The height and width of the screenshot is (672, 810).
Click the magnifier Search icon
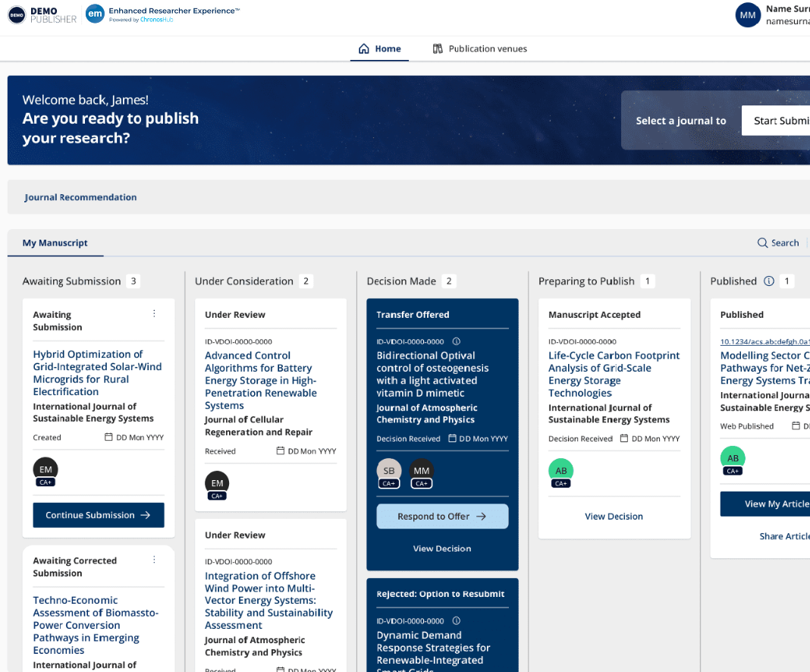pos(762,243)
